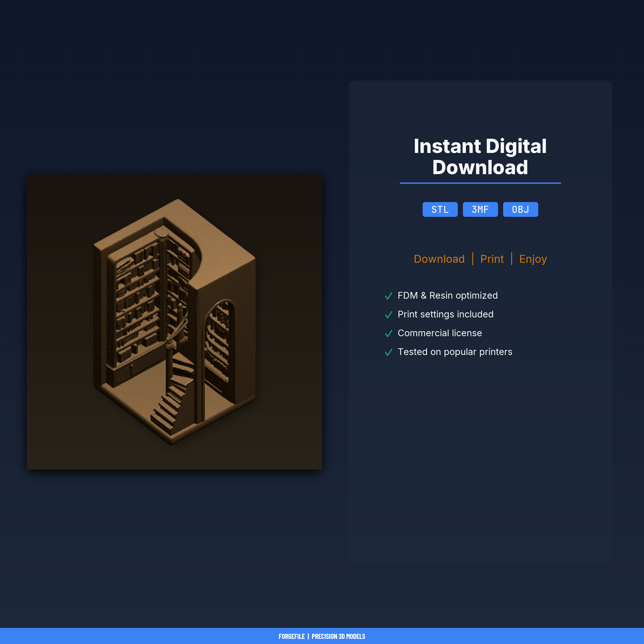
Task: Select the 3MF format badge
Action: [480, 209]
